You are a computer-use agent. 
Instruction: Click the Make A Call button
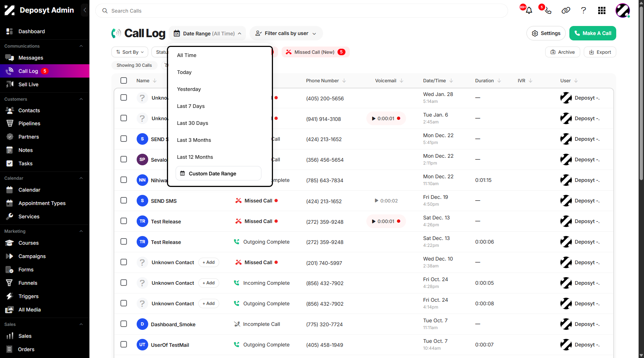592,33
